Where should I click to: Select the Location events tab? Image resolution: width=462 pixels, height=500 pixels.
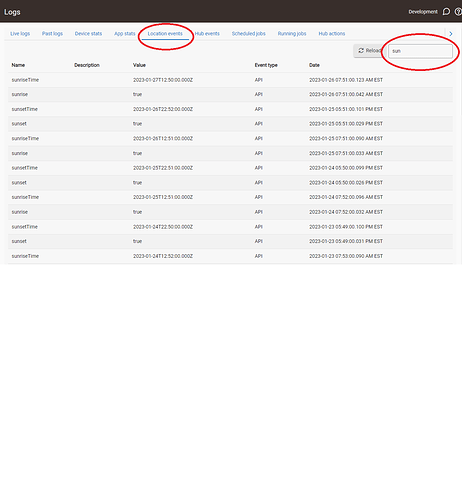click(165, 34)
